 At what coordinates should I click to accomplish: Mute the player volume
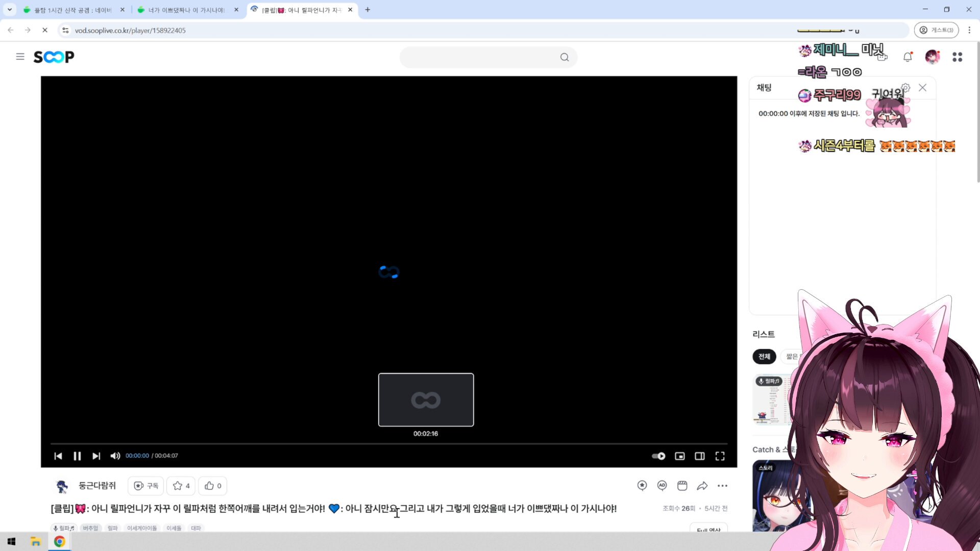(115, 456)
